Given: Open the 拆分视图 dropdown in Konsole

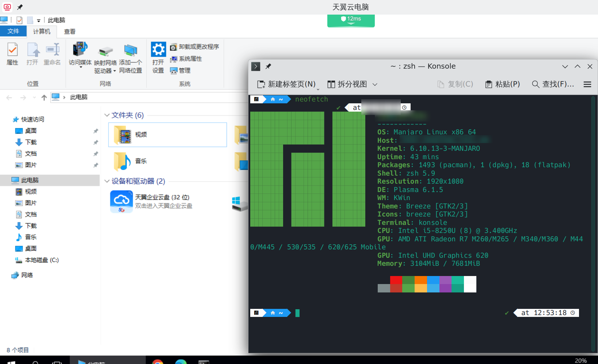Looking at the screenshot, I should point(375,84).
